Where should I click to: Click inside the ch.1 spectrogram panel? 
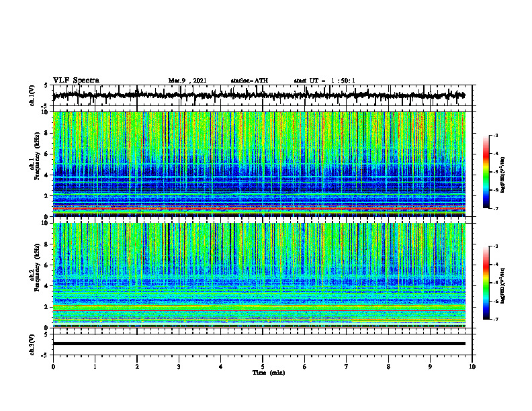(259, 164)
